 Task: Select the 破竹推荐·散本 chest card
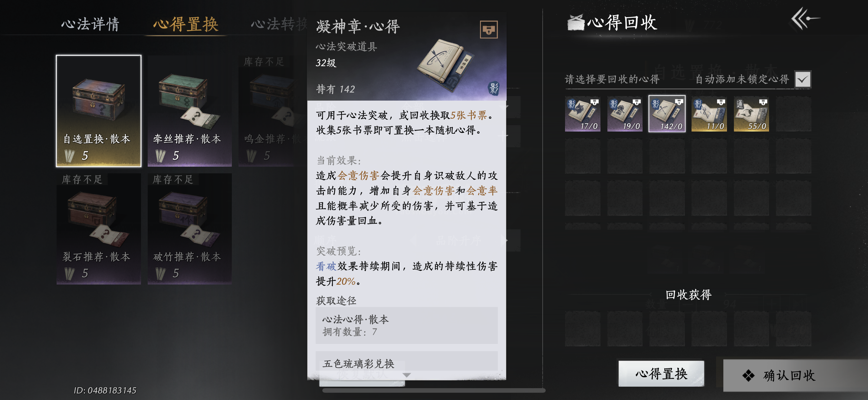pos(190,229)
